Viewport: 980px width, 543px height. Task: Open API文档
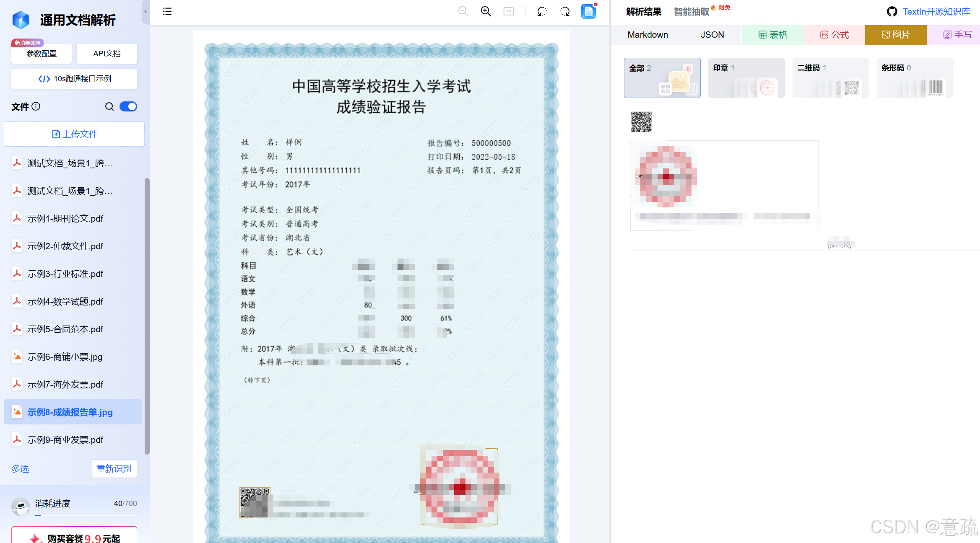coord(107,54)
